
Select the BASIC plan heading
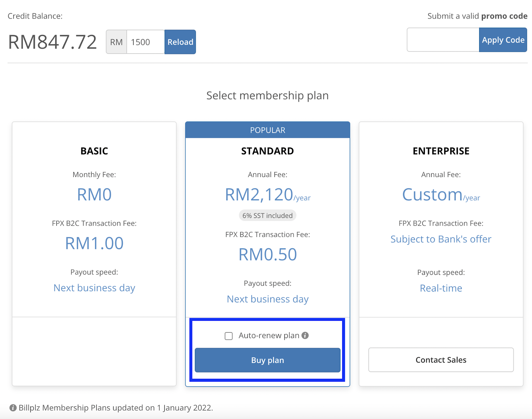(94, 151)
